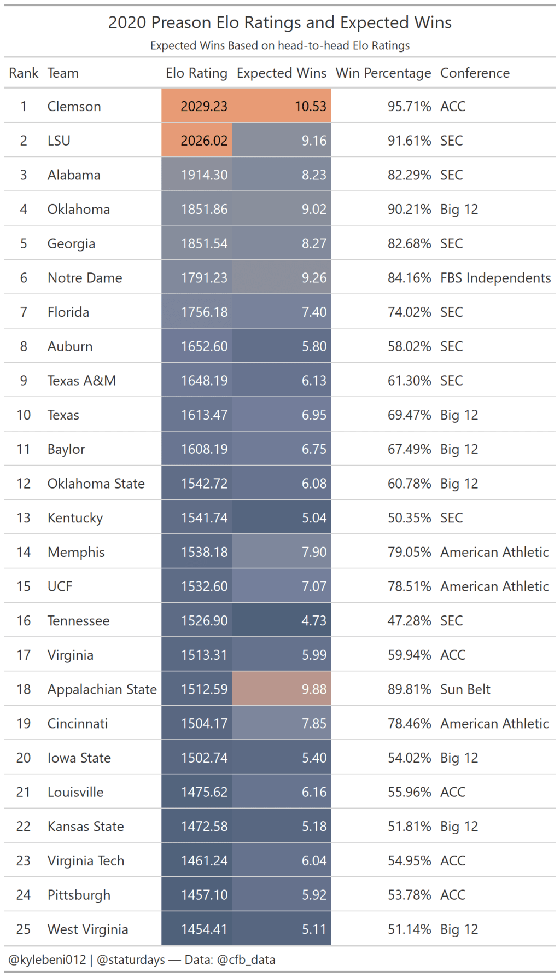Click the Notre Dame team name

tap(85, 278)
